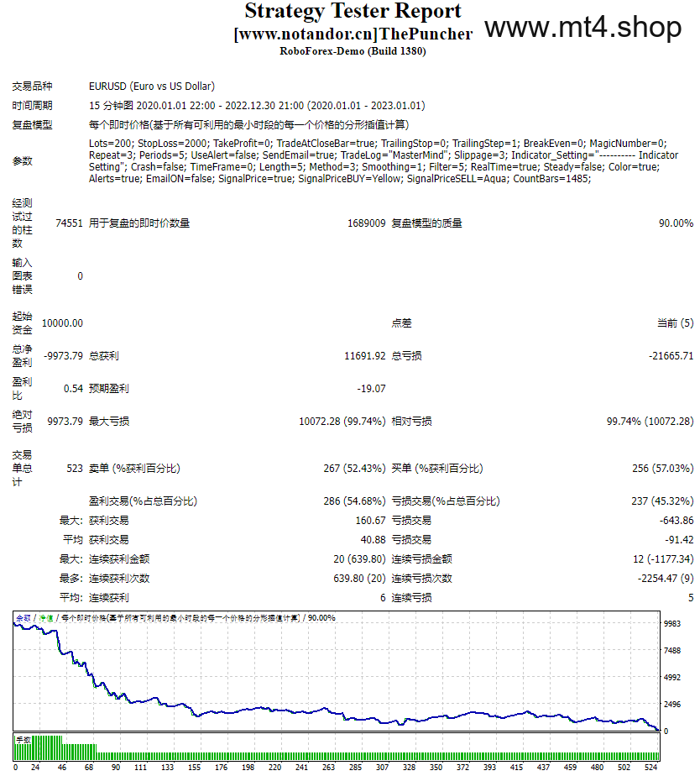Select short positions value 267 (52.43%)
The image size is (700, 776).
pos(355,468)
